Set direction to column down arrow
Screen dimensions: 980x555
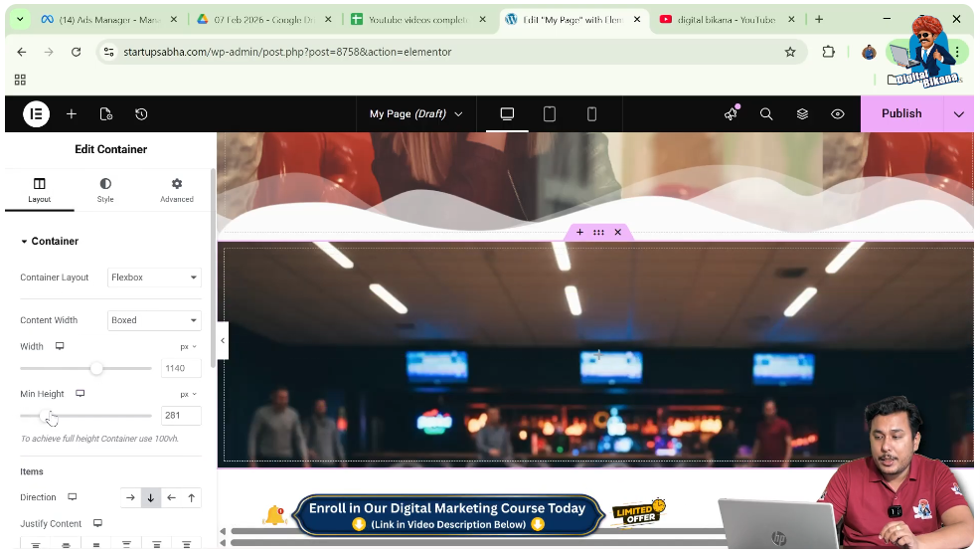151,497
